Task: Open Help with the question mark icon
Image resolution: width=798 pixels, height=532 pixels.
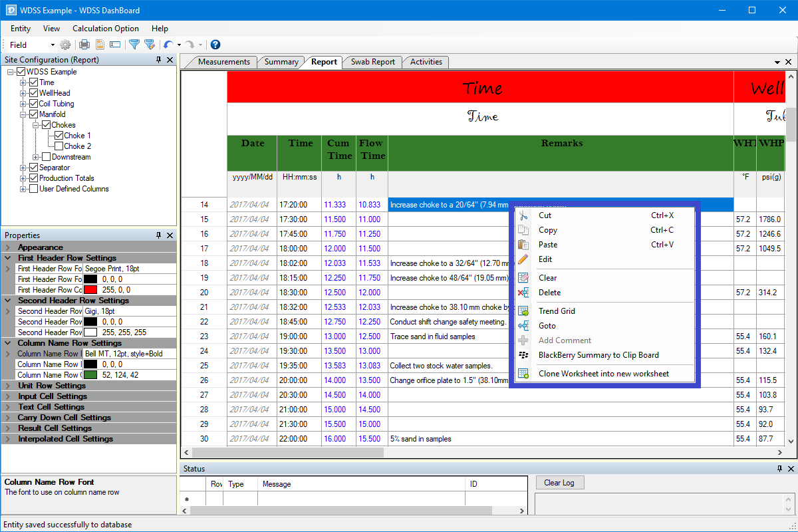Action: click(215, 45)
